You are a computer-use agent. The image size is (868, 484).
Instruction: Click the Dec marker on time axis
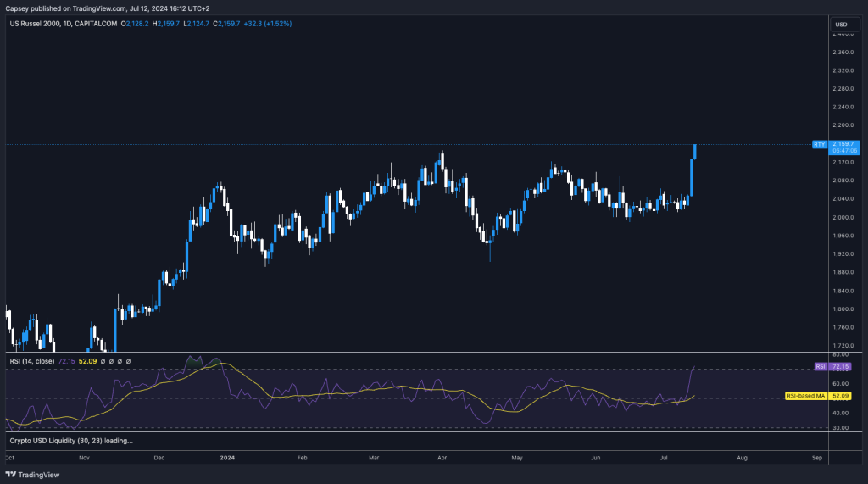[160, 457]
